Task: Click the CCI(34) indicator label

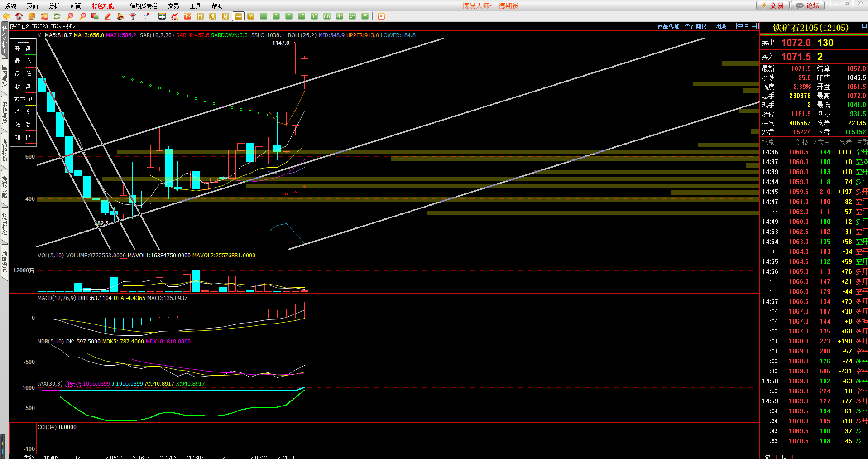Action: coord(47,427)
